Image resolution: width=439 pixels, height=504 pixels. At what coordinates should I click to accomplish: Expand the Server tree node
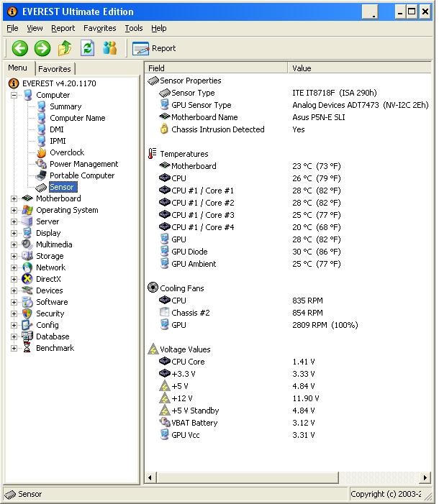pyautogui.click(x=14, y=221)
